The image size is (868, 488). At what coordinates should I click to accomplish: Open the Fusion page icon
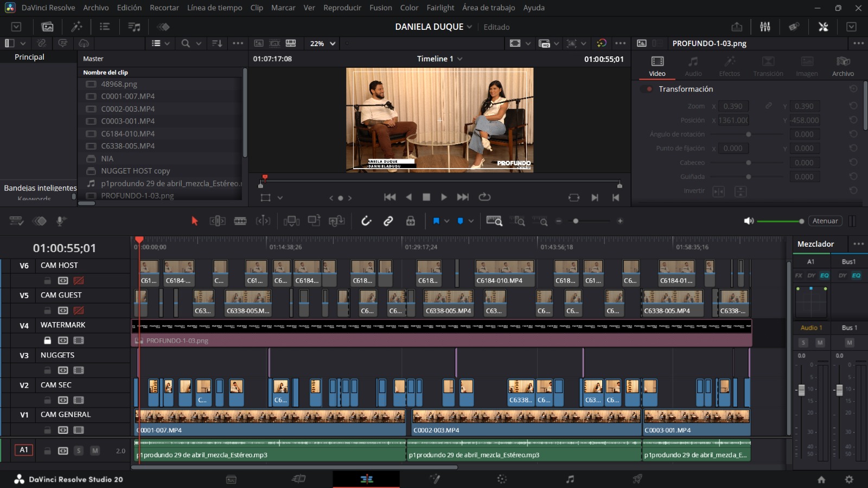[435, 479]
